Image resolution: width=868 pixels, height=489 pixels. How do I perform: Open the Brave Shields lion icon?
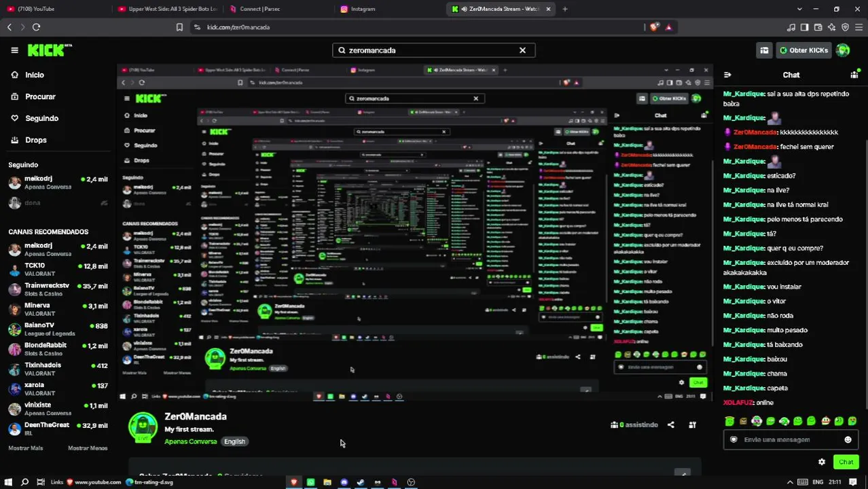coord(654,27)
